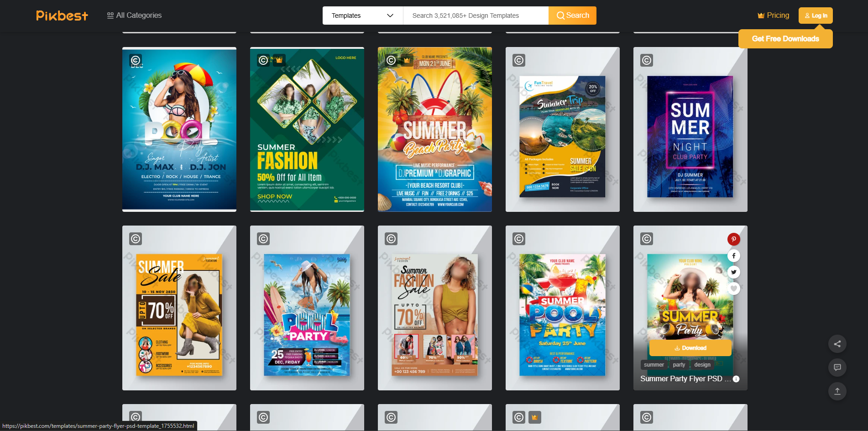
Task: Select the summer tag
Action: tap(654, 365)
